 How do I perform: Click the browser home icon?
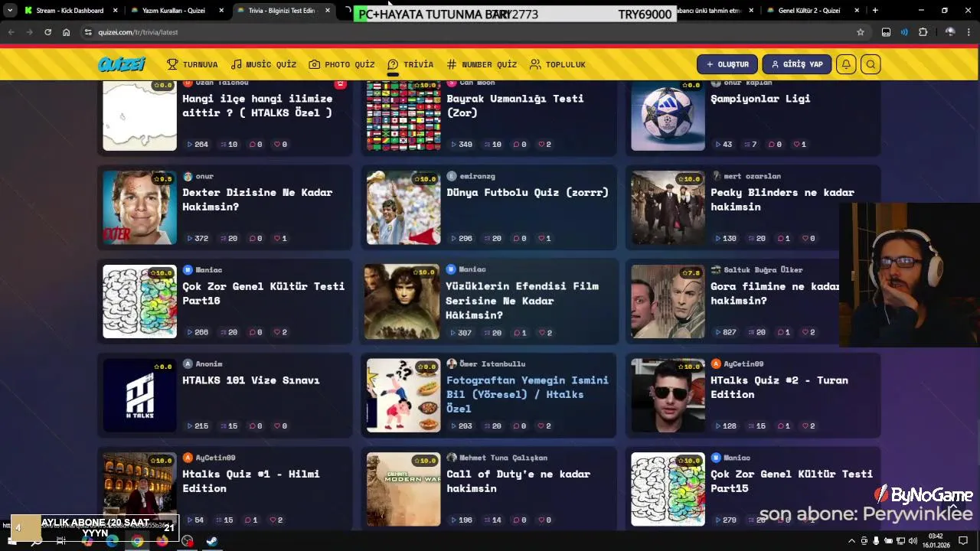click(x=66, y=32)
